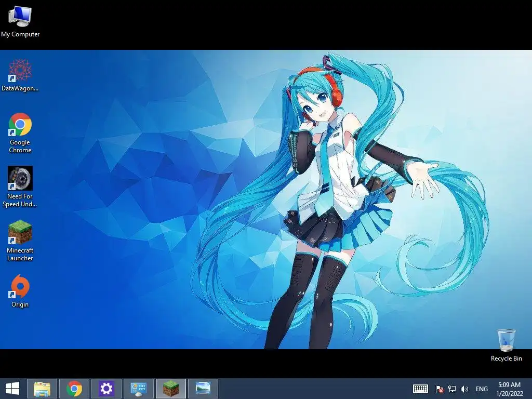Select the Recycle Bin icon

pos(506,345)
